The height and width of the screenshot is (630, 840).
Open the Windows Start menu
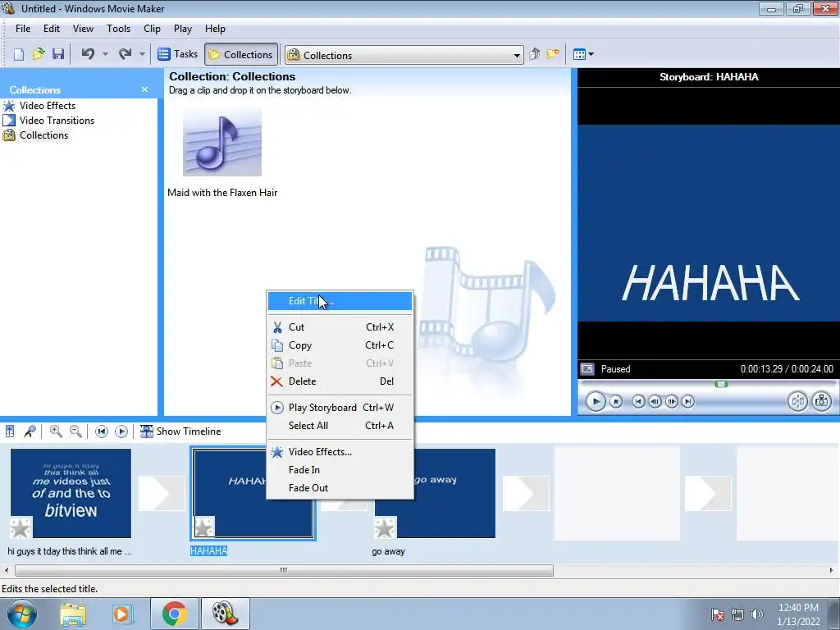coord(22,614)
